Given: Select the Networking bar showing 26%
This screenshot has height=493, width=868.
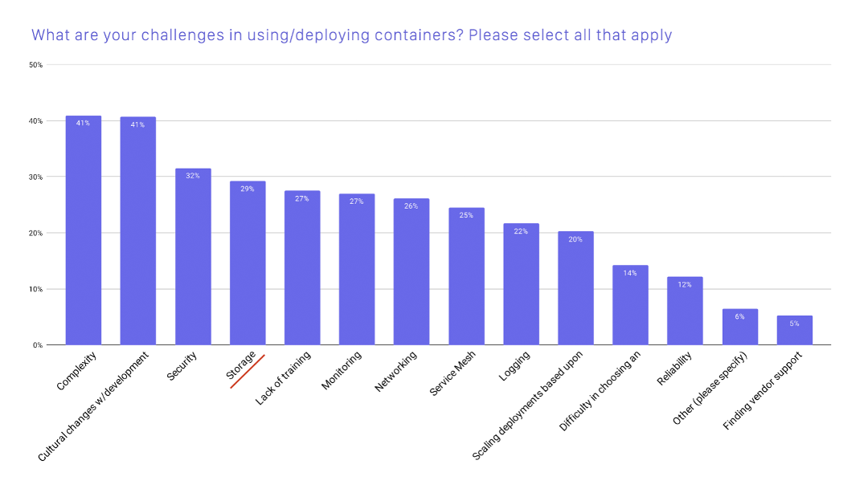Looking at the screenshot, I should point(411,272).
